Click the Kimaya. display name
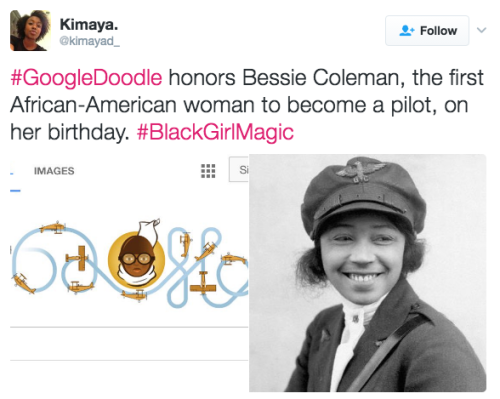 tap(89, 24)
